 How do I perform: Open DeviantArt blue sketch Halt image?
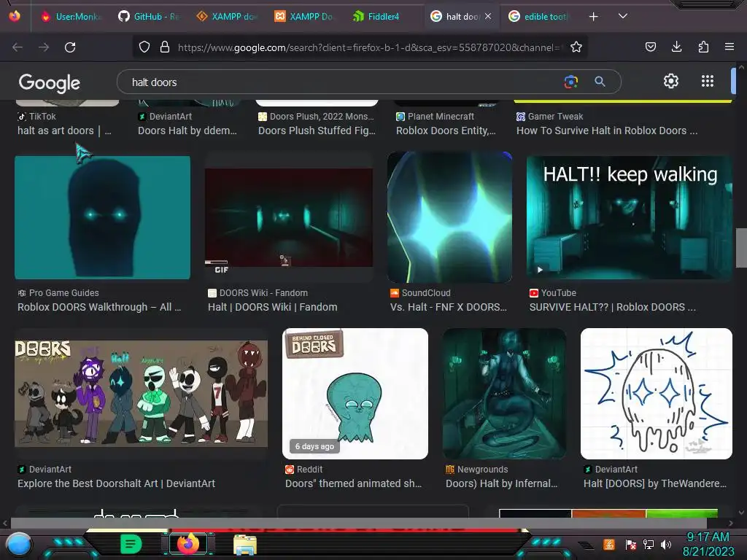pos(657,393)
